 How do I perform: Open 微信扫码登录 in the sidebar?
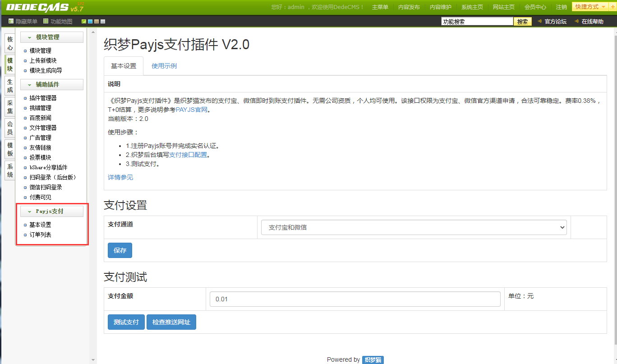[46, 187]
